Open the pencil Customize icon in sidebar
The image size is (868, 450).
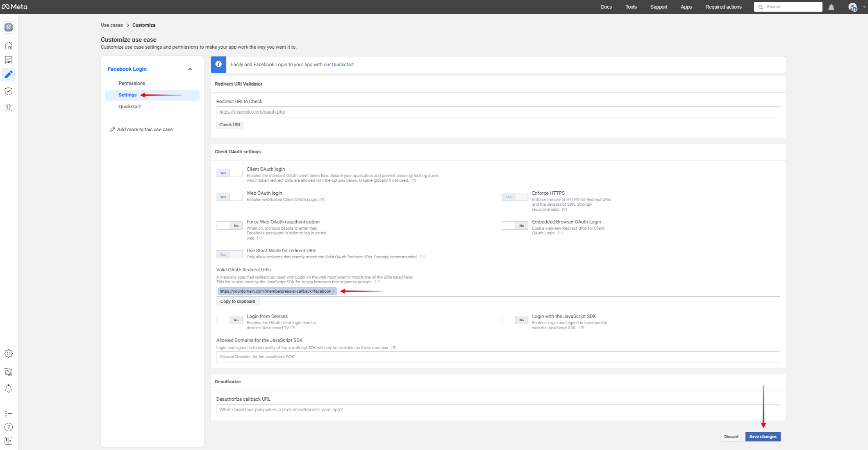[x=8, y=75]
